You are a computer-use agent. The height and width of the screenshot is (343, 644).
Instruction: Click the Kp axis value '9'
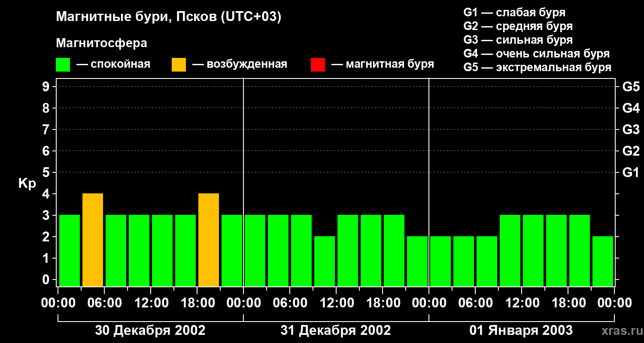click(46, 87)
